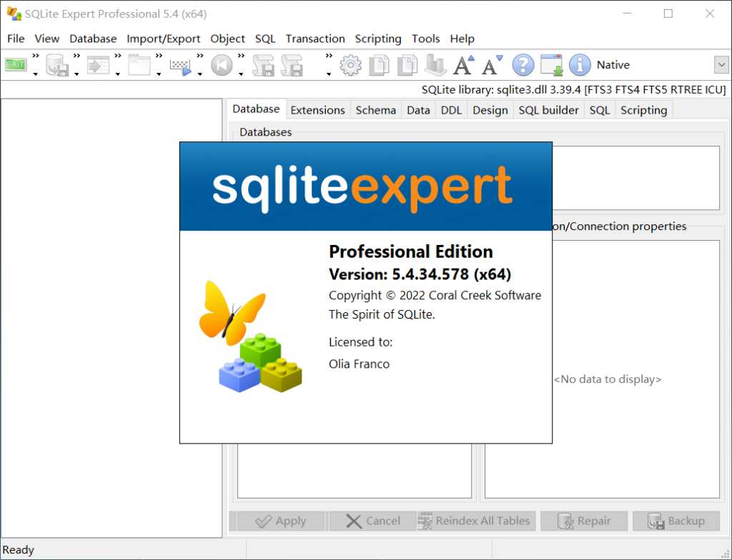Click the blue info About icon
The height and width of the screenshot is (560, 732).
(580, 65)
